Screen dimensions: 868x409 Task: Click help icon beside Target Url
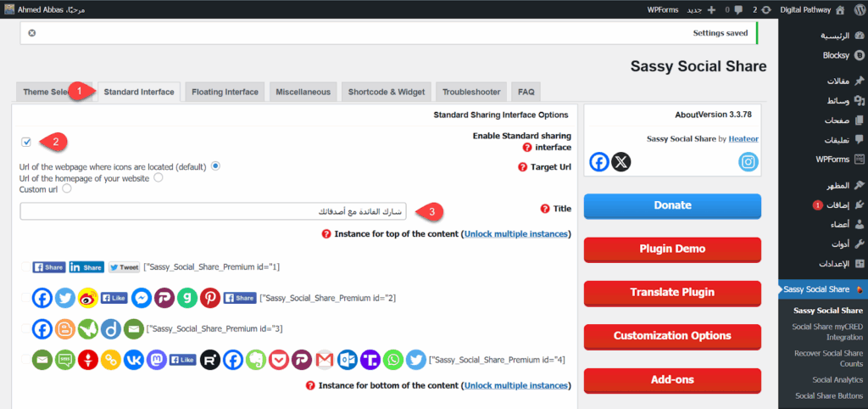tap(522, 167)
